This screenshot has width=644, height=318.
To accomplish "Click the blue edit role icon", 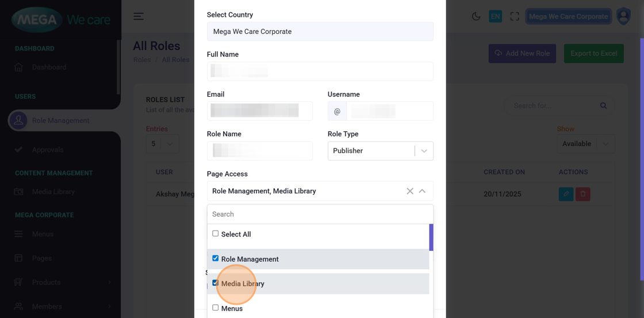I will 566,194.
